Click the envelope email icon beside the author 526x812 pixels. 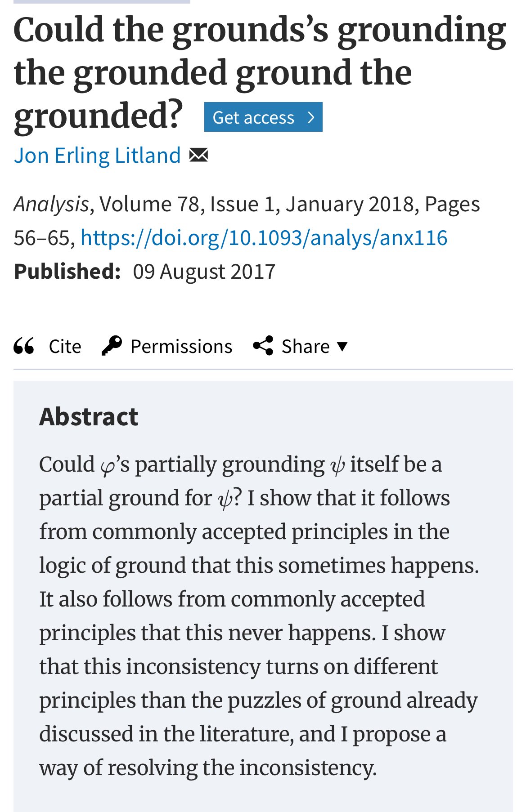tap(198, 155)
